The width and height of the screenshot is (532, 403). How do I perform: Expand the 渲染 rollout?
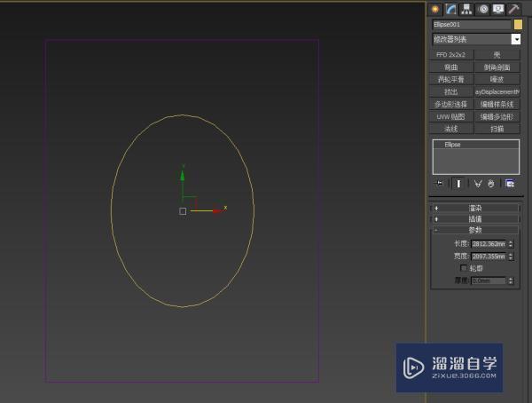tap(475, 208)
